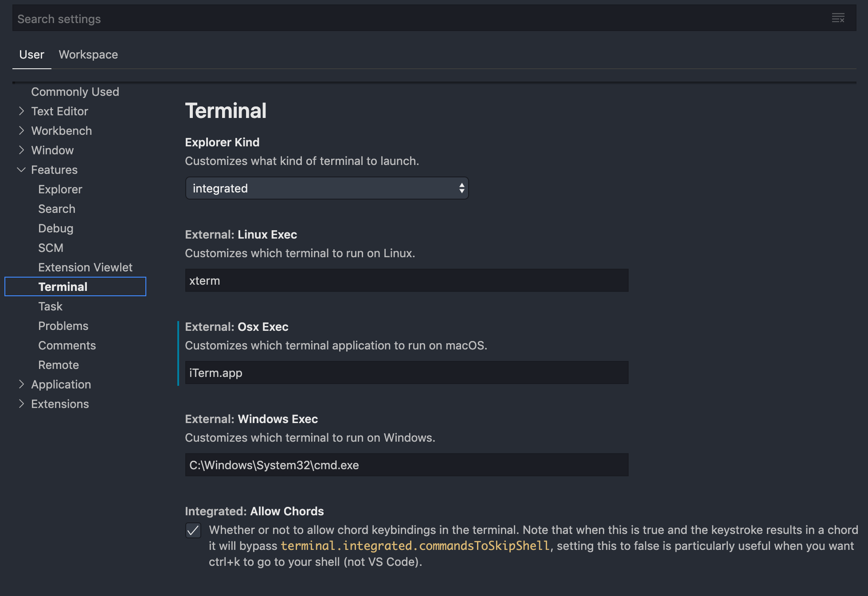Viewport: 868px width, 596px height.
Task: Open the Extensions settings category
Action: [60, 404]
